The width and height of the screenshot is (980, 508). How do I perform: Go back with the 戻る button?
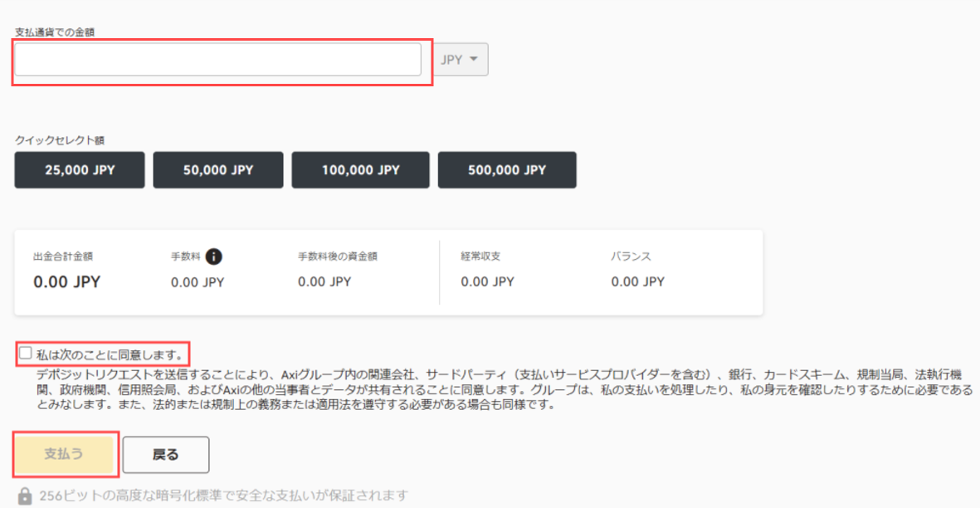(x=166, y=455)
